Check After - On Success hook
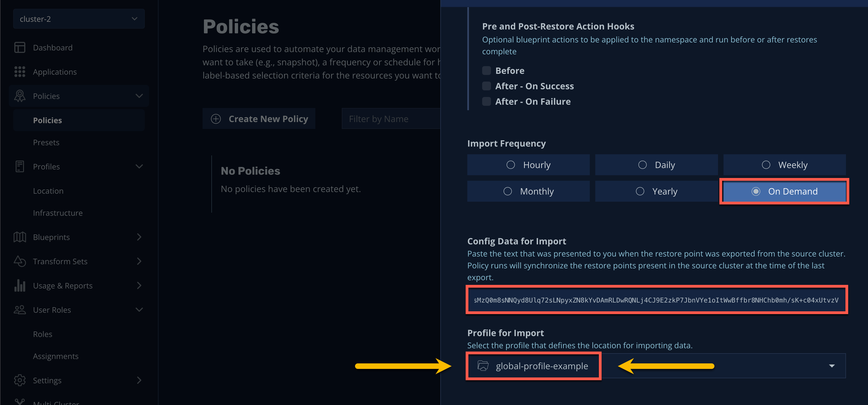868x405 pixels. click(486, 86)
